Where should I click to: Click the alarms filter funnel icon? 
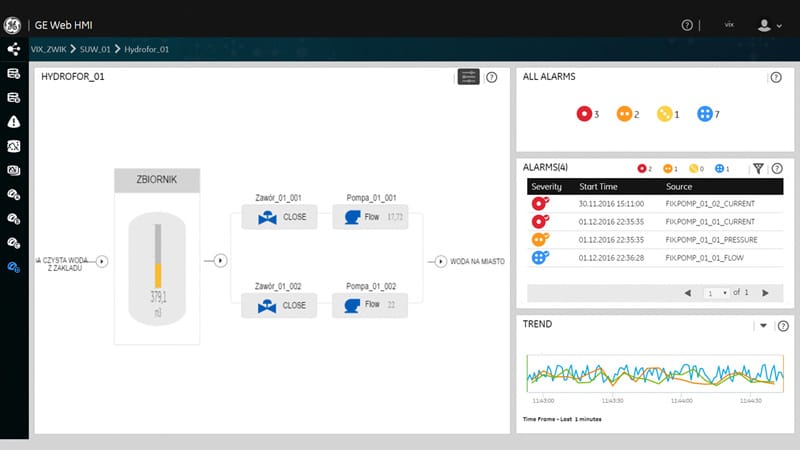[758, 169]
